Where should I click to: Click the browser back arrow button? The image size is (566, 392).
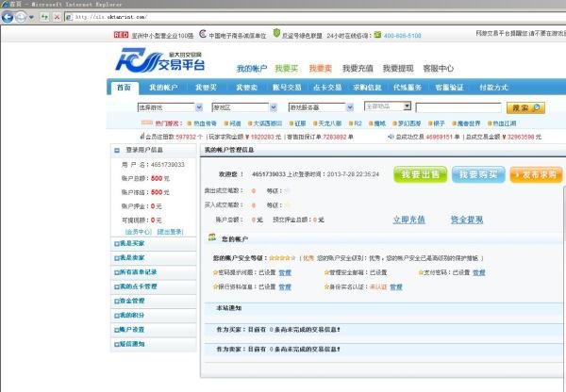[8, 16]
